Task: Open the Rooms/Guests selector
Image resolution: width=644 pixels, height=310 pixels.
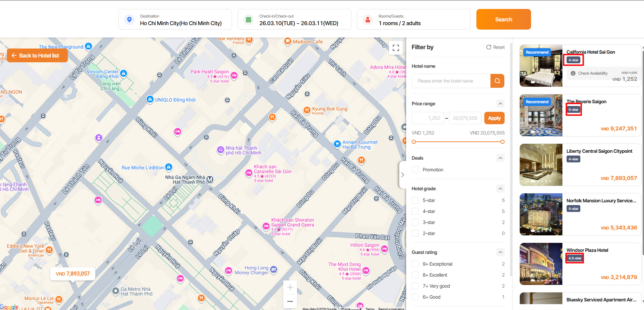Action: (413, 20)
